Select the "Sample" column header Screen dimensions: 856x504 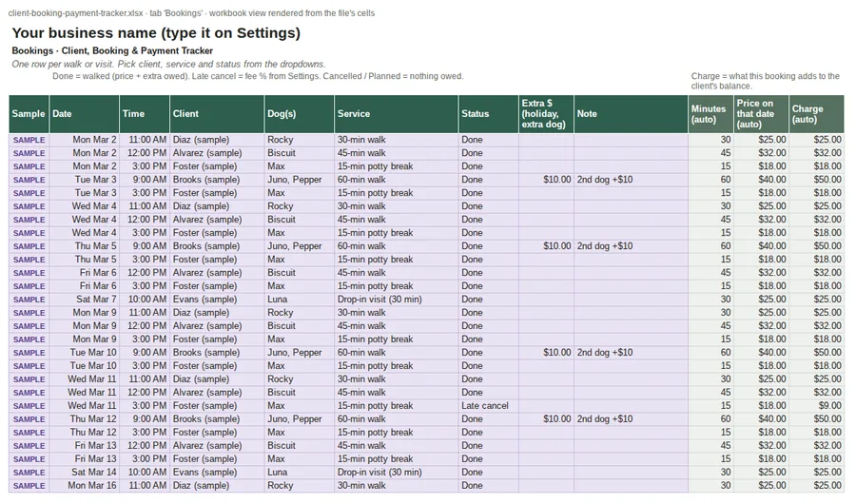click(x=29, y=113)
